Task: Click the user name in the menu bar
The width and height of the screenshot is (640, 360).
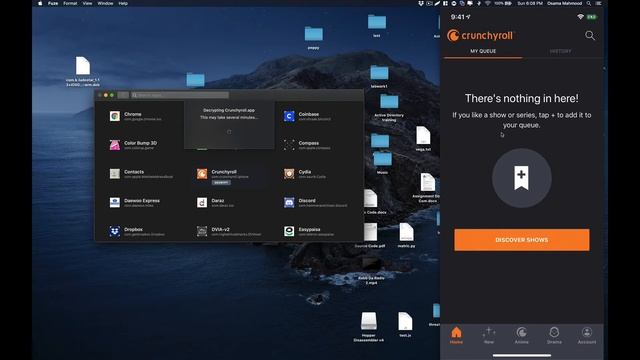Action: (x=564, y=3)
